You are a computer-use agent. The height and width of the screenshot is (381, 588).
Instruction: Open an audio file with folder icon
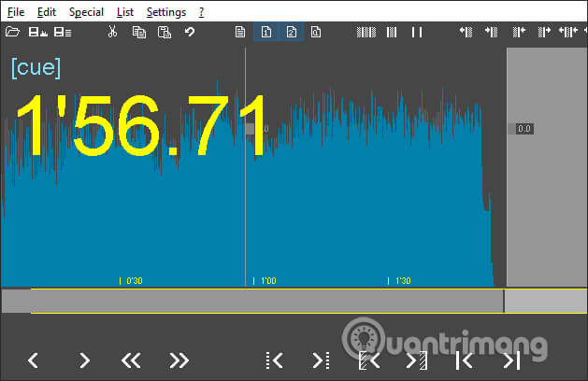[x=12, y=32]
